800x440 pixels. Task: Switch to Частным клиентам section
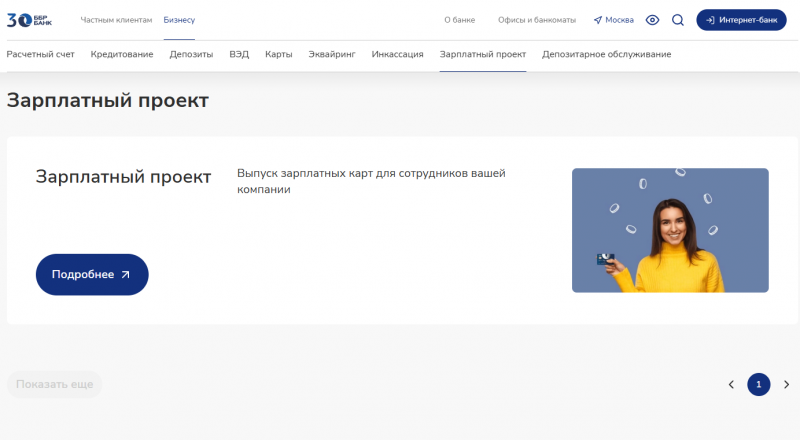pos(116,20)
